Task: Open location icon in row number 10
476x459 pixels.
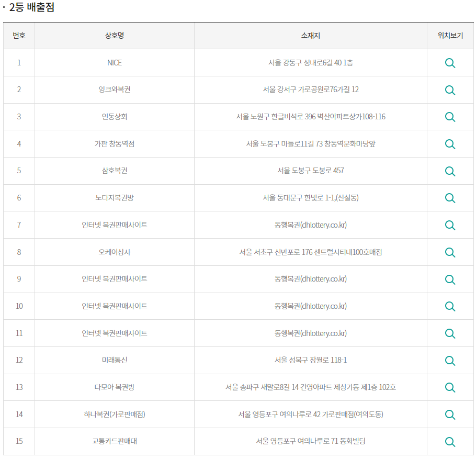Action: coord(450,306)
